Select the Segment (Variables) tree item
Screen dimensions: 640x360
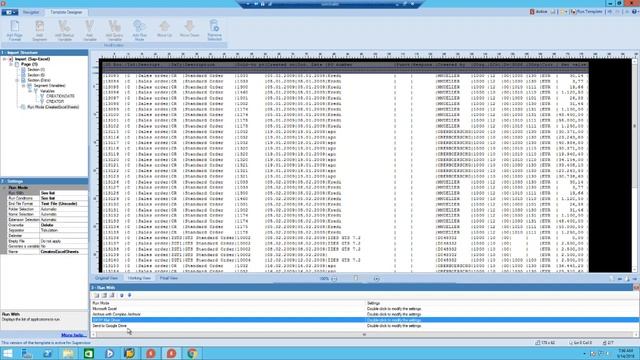[x=49, y=86]
